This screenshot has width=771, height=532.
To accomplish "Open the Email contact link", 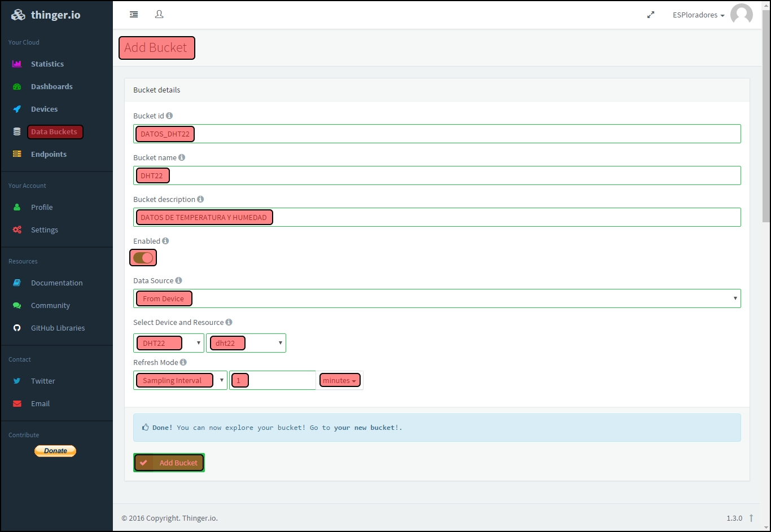I will click(40, 403).
